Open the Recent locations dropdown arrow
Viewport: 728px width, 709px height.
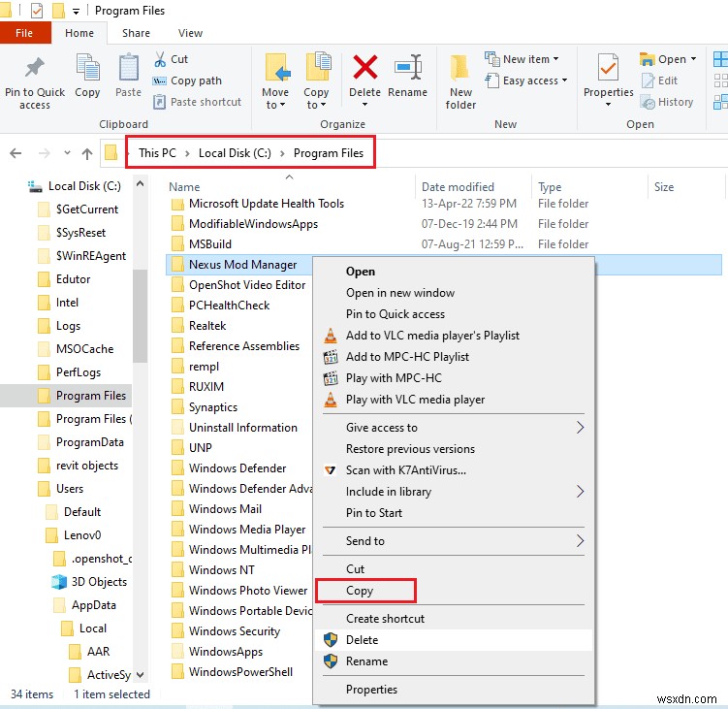point(67,153)
